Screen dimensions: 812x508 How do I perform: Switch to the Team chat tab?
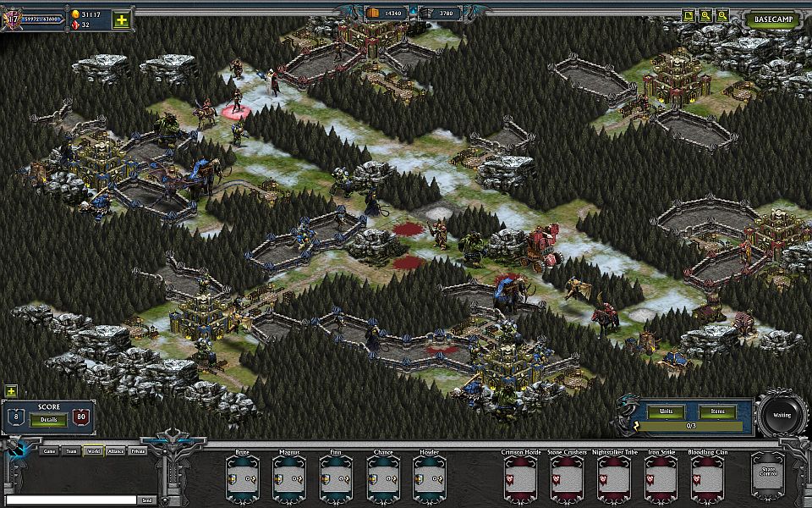71,451
